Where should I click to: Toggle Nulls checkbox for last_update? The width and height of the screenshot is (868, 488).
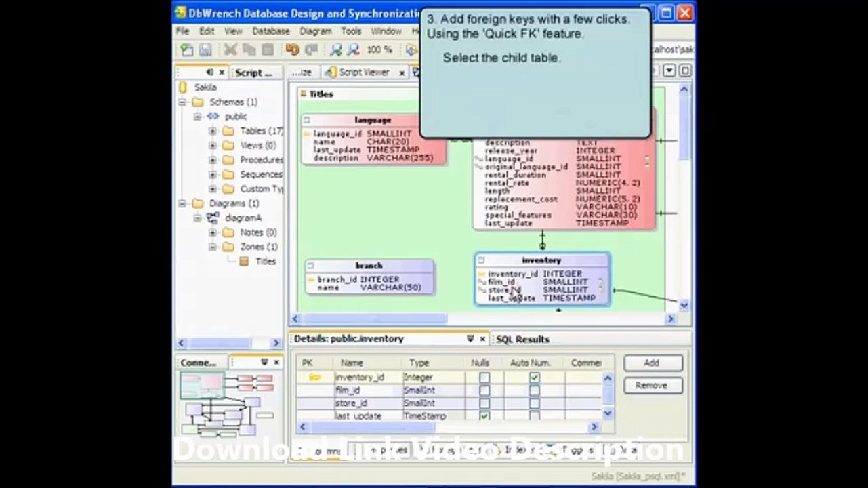tap(484, 415)
